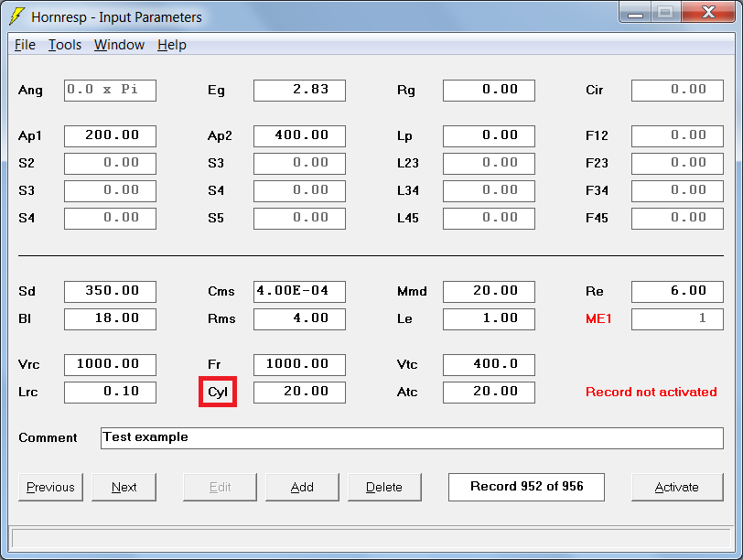The image size is (743, 560).
Task: Select the F45 input field
Action: pyautogui.click(x=677, y=219)
